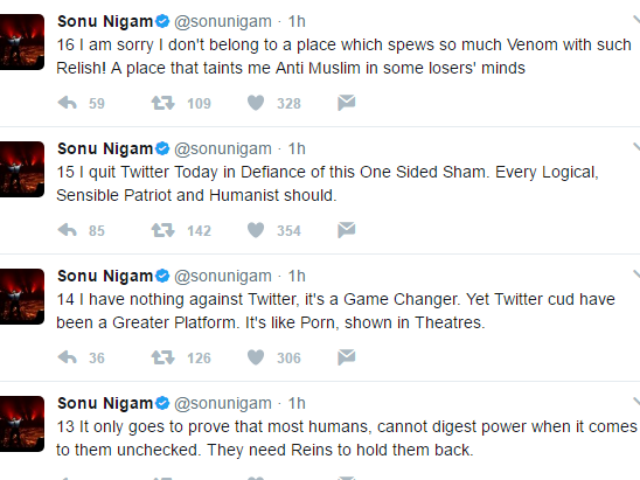
Task: Message tweet 14 using envelope icon
Action: (347, 358)
